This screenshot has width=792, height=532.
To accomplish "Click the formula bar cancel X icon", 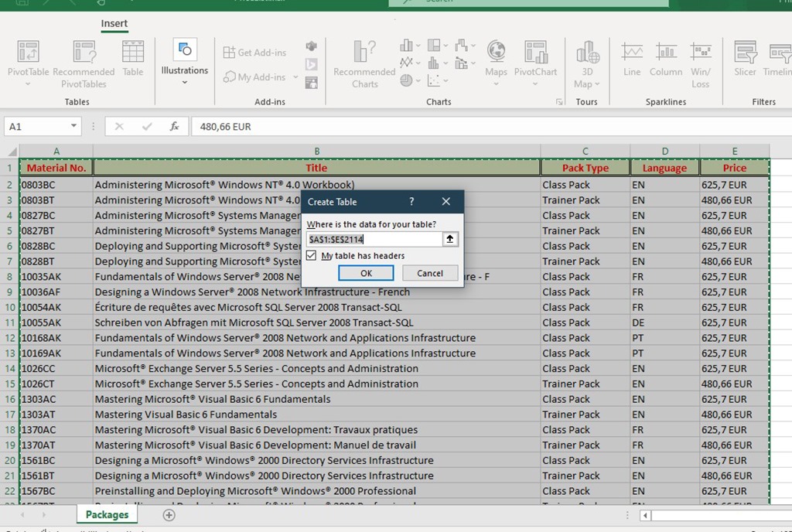I will click(119, 126).
